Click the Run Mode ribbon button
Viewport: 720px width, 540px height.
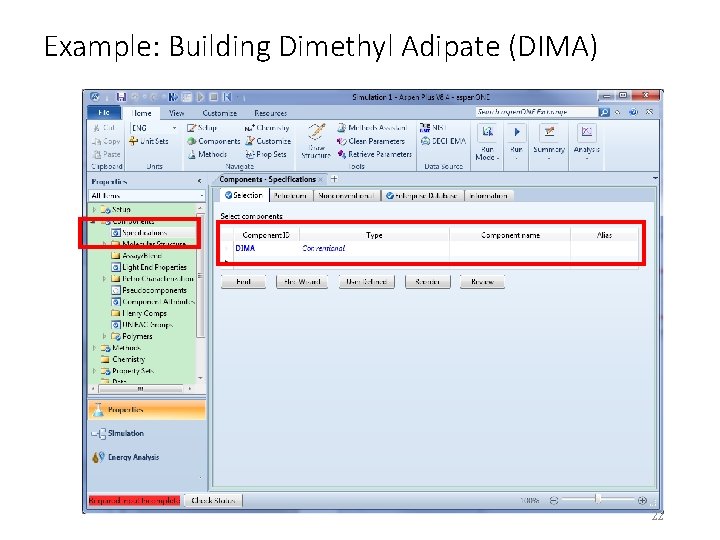coord(487,142)
